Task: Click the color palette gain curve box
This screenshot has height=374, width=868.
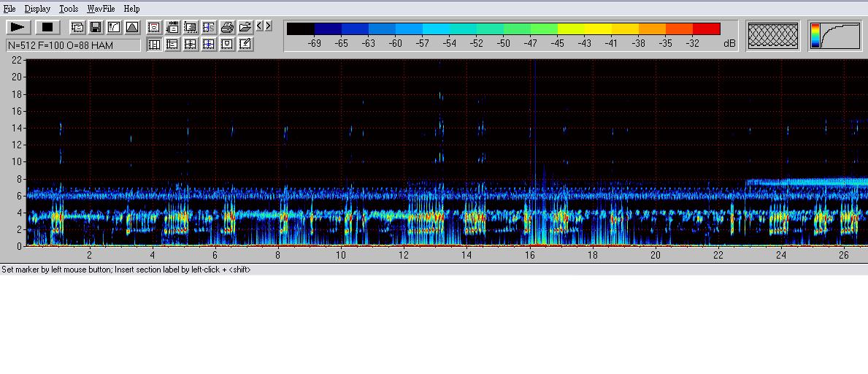Action: [x=834, y=36]
